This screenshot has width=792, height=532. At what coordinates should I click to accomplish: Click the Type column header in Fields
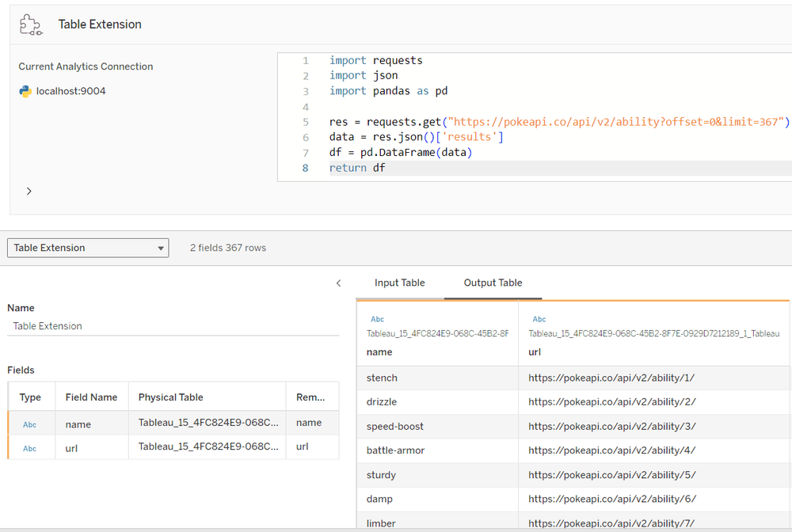30,397
